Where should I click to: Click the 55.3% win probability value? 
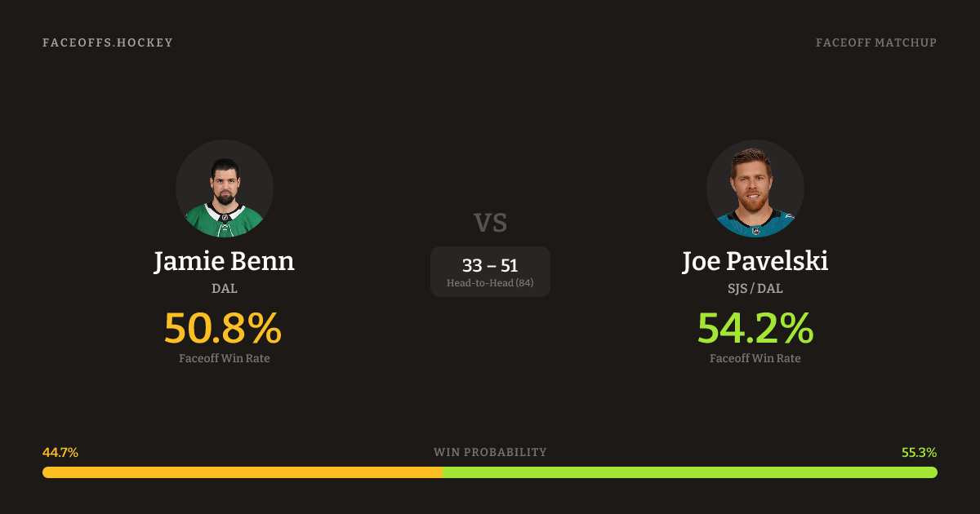919,452
